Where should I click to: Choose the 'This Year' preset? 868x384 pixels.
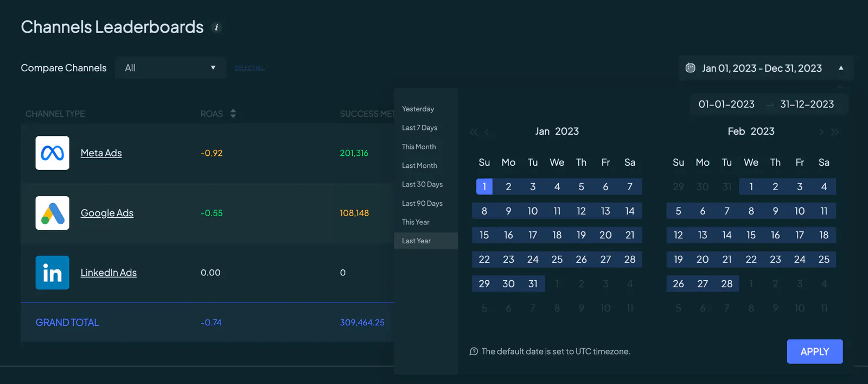pos(416,222)
